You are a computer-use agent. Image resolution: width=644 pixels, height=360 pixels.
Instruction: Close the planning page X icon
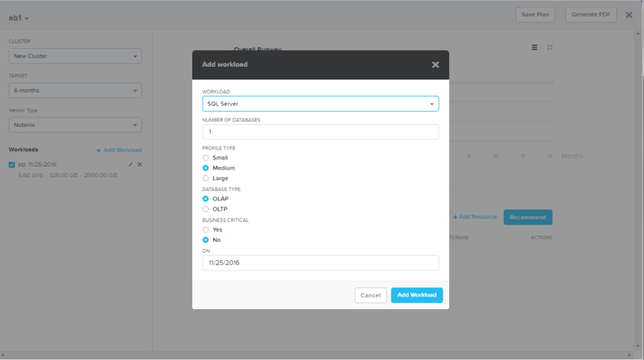tap(629, 14)
